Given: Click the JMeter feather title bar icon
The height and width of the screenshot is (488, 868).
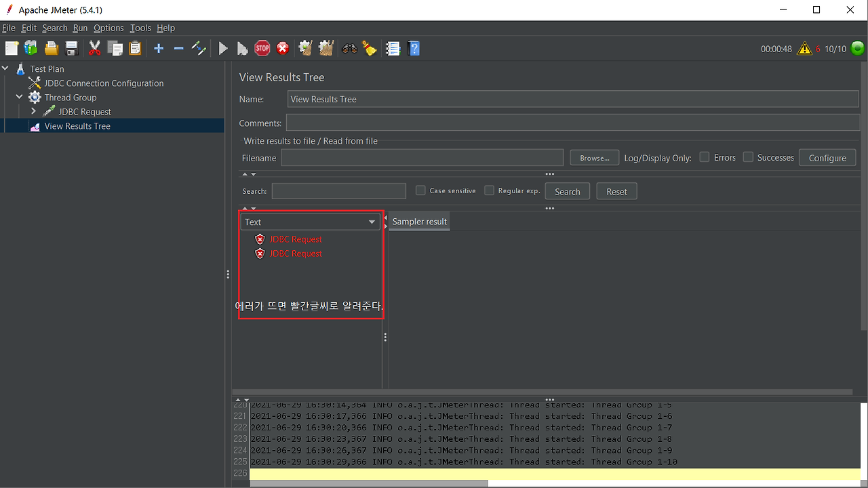Looking at the screenshot, I should [9, 9].
